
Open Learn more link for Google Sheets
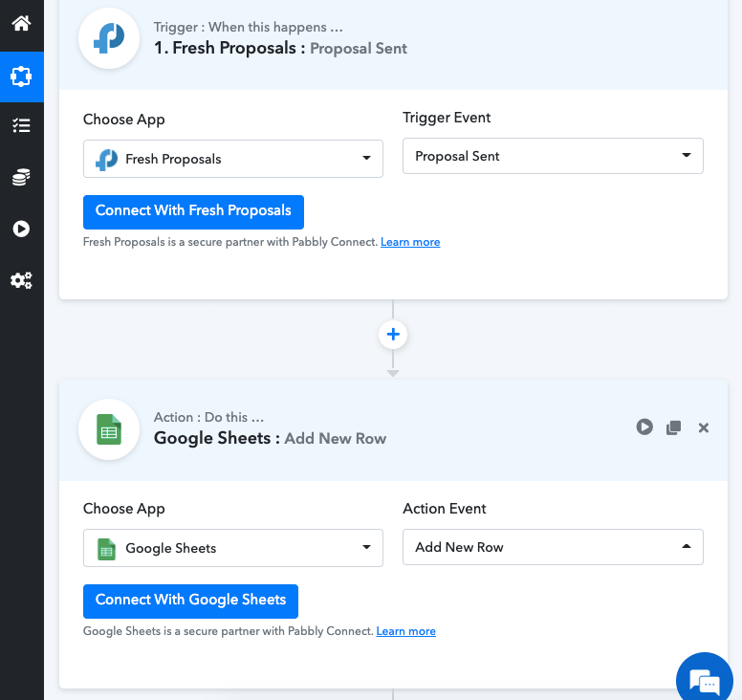point(406,631)
